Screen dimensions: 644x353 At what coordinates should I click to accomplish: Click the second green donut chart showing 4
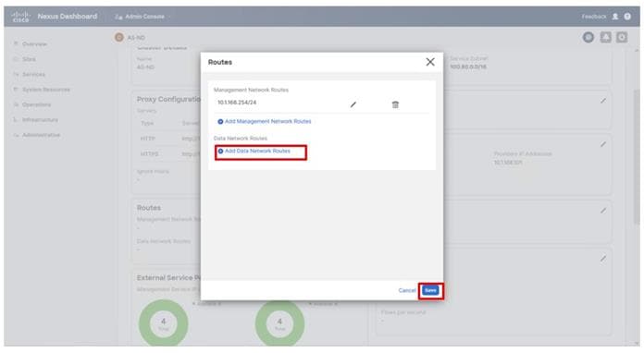pos(279,323)
